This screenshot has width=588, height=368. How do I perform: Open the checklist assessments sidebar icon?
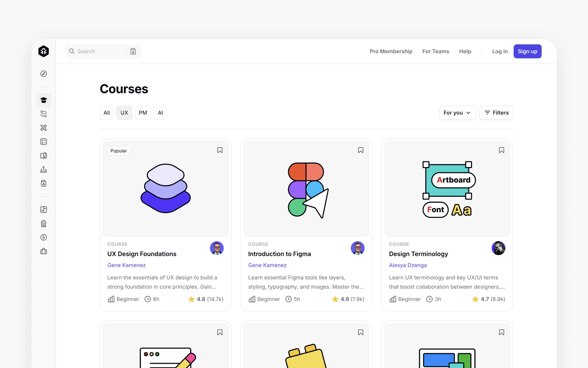point(44,142)
